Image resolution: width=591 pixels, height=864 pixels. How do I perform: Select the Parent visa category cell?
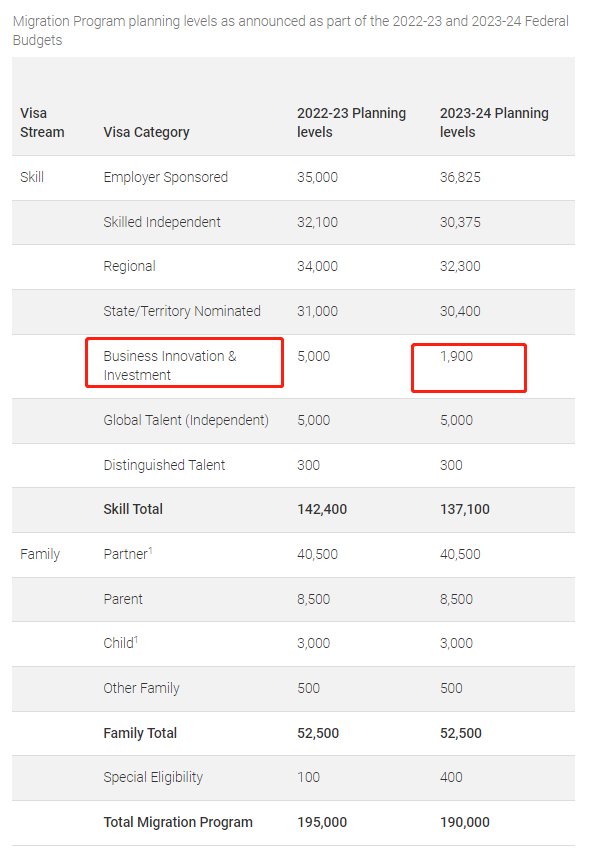point(123,599)
